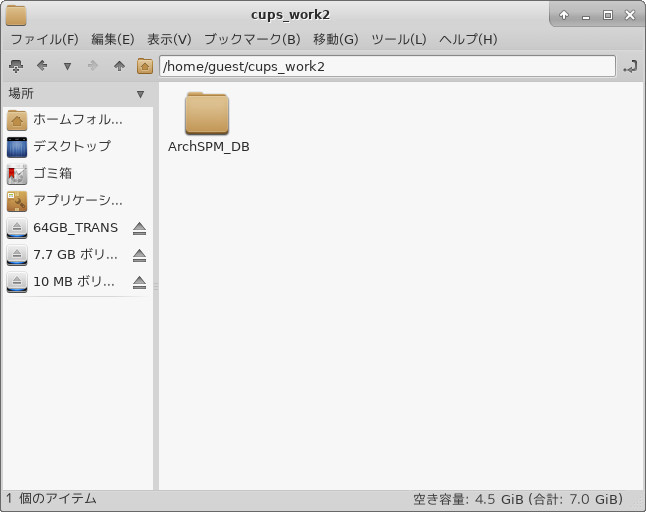Jump to home folder toolbar icon
The width and height of the screenshot is (646, 512).
tap(145, 66)
